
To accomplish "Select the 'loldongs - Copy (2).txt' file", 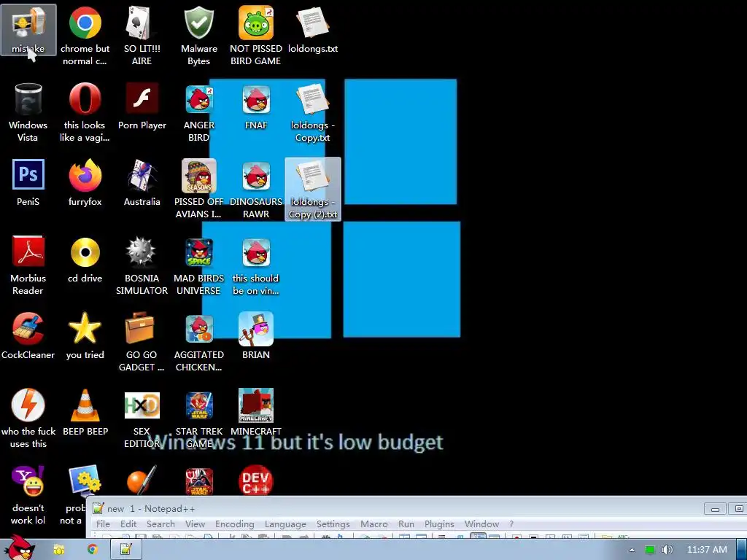I will click(312, 189).
